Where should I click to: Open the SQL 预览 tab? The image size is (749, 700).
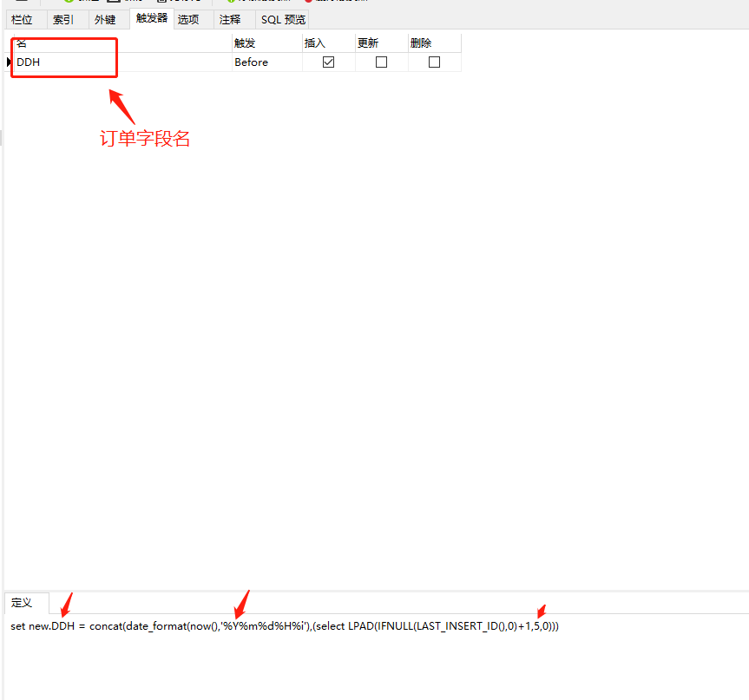pyautogui.click(x=282, y=20)
